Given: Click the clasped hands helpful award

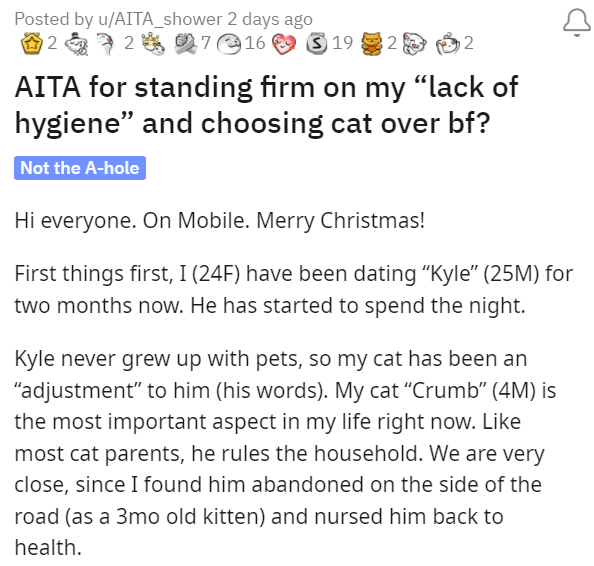Looking at the screenshot, I should [x=186, y=43].
